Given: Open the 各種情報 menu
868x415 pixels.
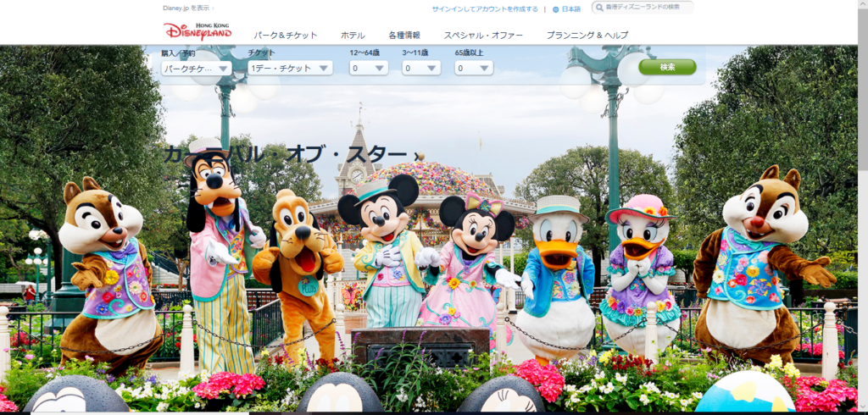Looking at the screenshot, I should pos(404,36).
